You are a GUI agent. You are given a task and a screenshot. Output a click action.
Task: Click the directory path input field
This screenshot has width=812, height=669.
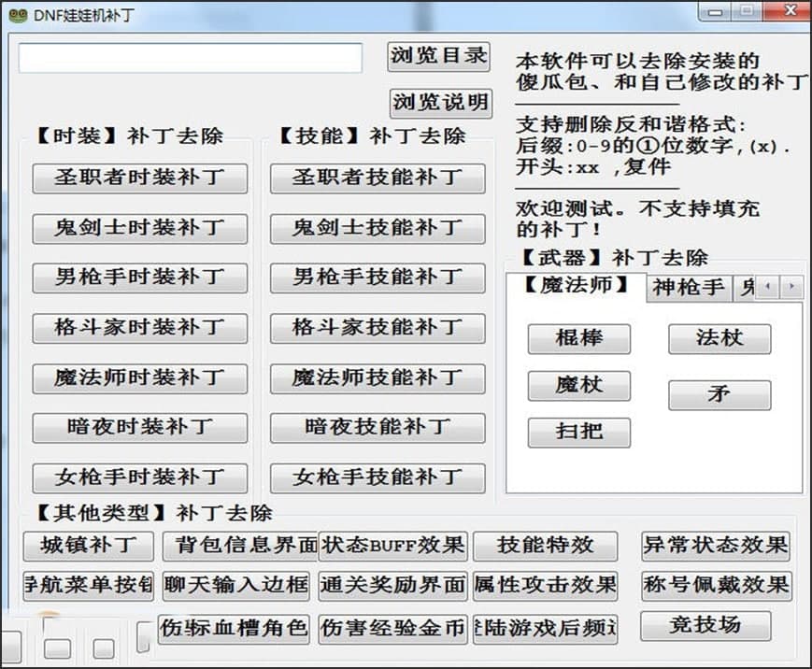pos(191,58)
